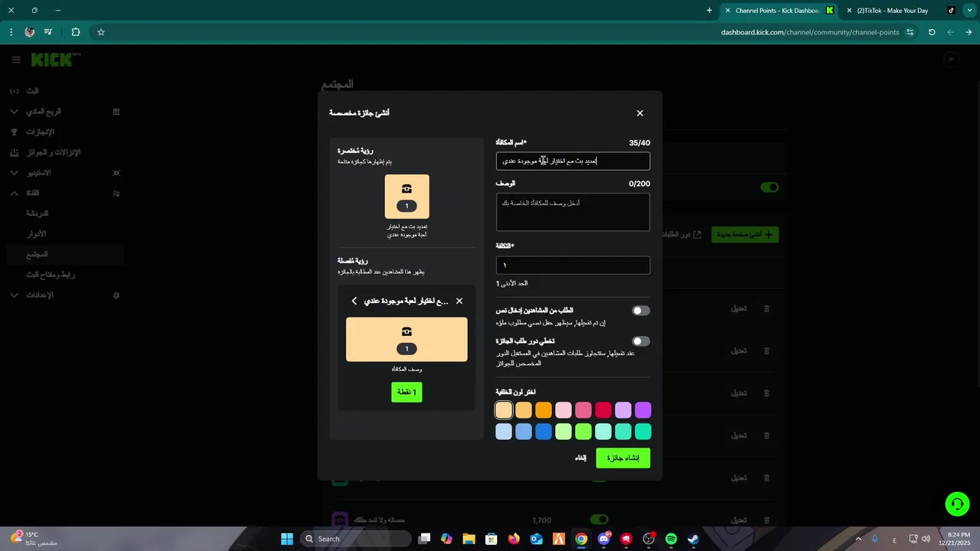
Task: Toggle skip reward request queue
Action: [641, 341]
